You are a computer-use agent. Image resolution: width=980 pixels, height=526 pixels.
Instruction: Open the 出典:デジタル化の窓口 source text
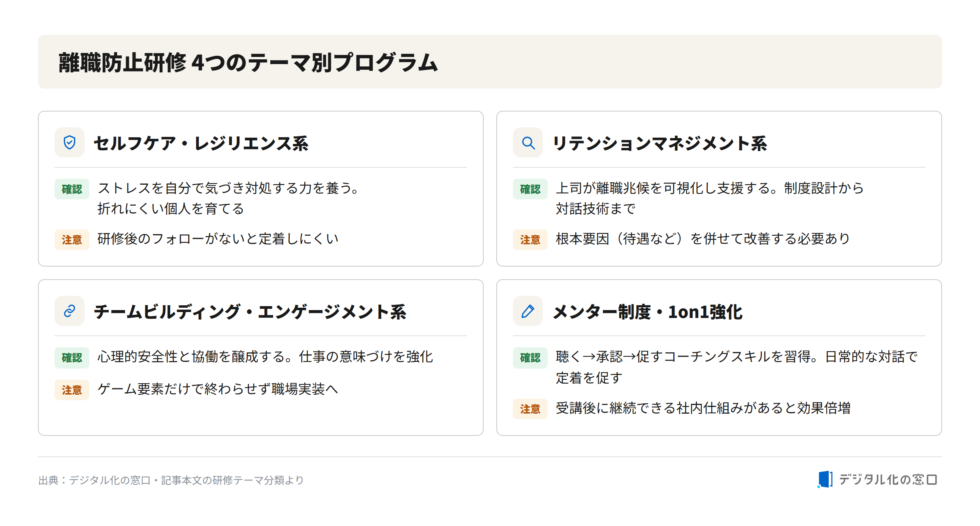(x=171, y=480)
